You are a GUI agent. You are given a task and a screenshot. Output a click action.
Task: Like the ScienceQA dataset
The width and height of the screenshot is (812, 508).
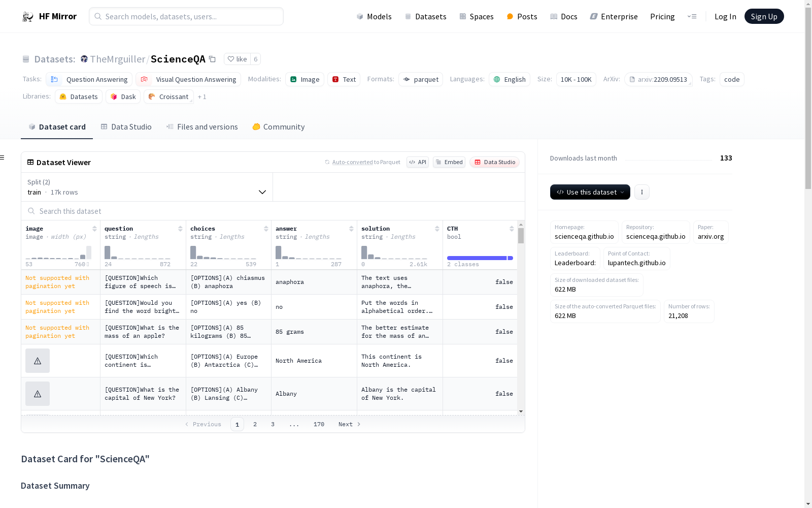tap(237, 59)
